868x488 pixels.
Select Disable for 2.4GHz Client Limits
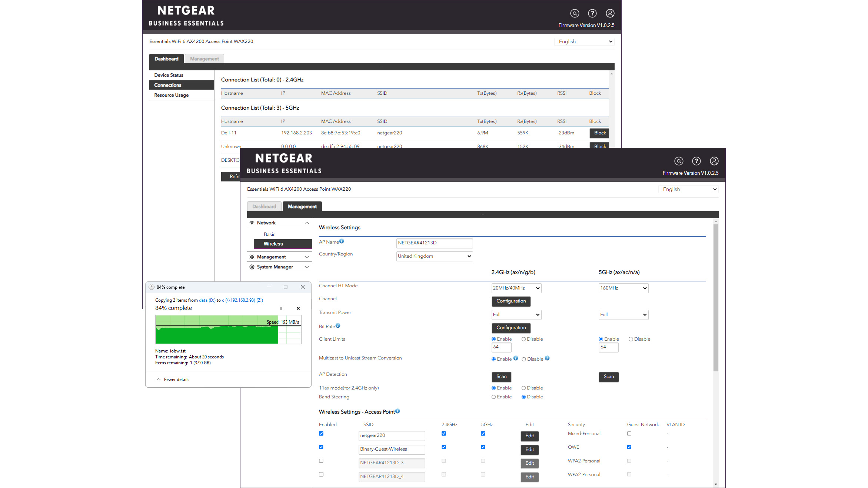(x=523, y=339)
